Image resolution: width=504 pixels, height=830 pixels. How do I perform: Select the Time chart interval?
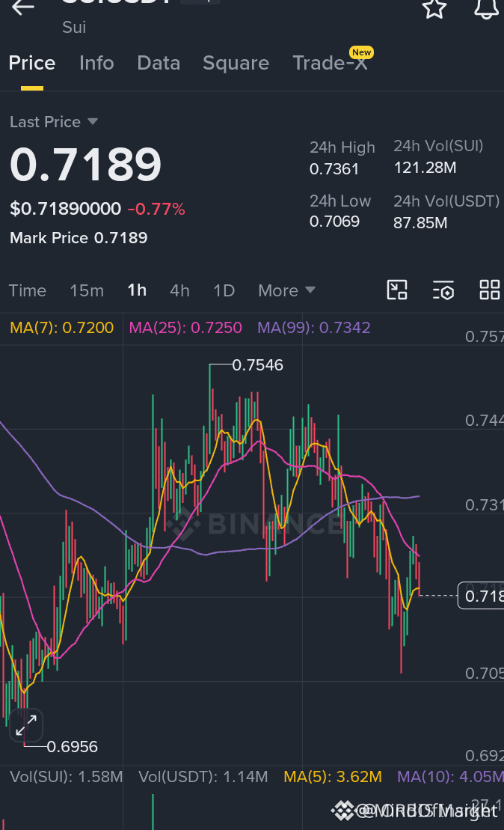[x=28, y=290]
